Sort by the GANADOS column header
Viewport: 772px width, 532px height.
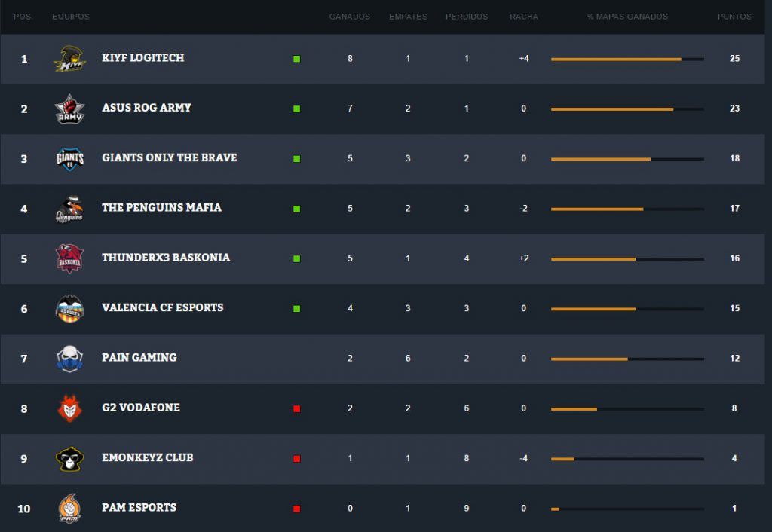click(349, 15)
